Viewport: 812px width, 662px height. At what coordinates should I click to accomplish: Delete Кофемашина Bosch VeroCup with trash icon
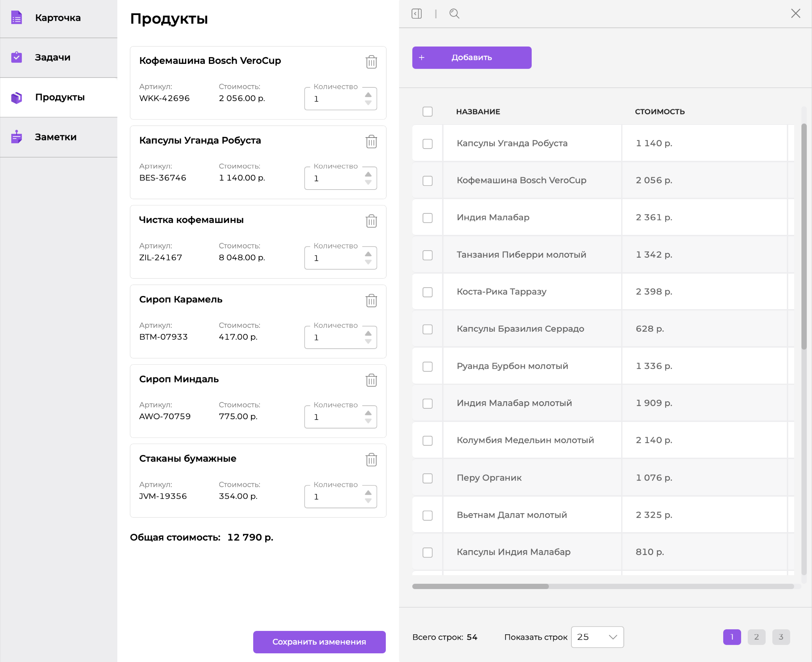click(x=371, y=62)
